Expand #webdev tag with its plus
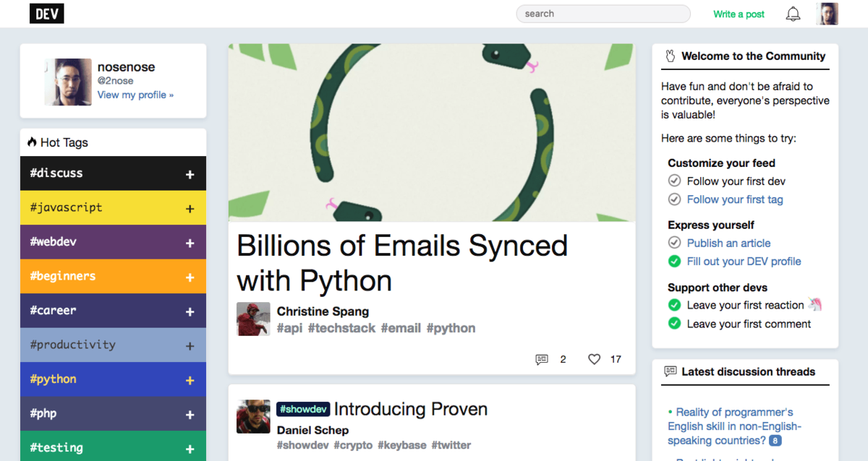The width and height of the screenshot is (868, 461). [x=190, y=244]
